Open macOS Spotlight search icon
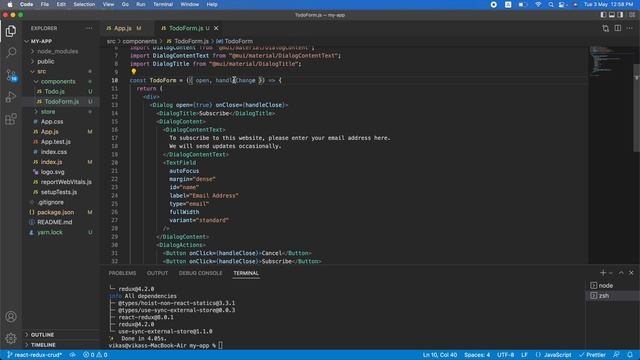The width and height of the screenshot is (640, 360). point(551,4)
